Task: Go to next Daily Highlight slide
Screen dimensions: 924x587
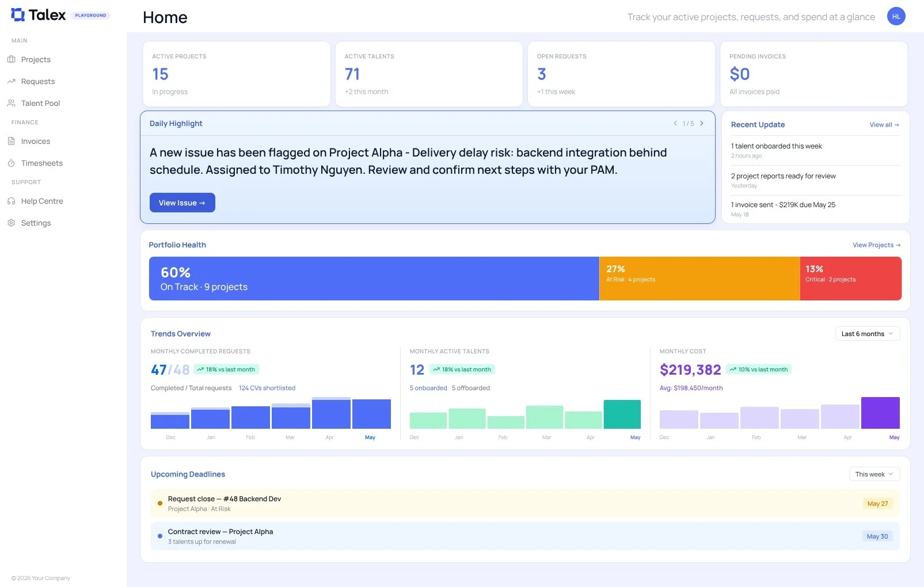Action: pyautogui.click(x=701, y=123)
